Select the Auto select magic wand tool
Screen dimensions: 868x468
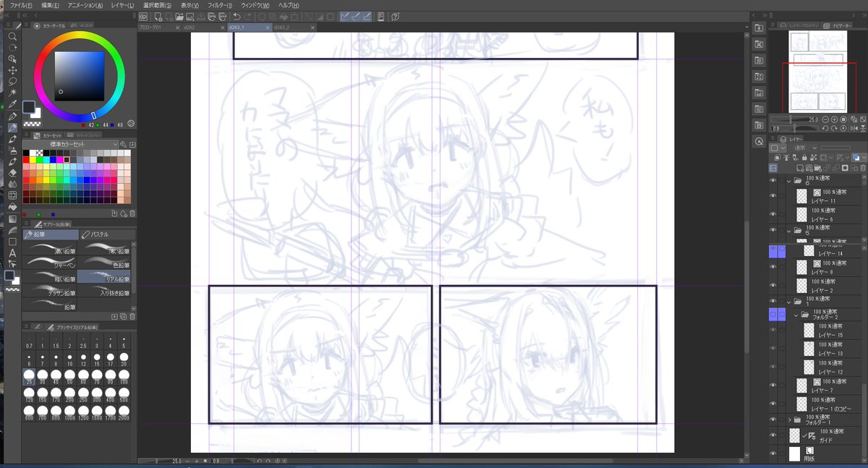[12, 93]
